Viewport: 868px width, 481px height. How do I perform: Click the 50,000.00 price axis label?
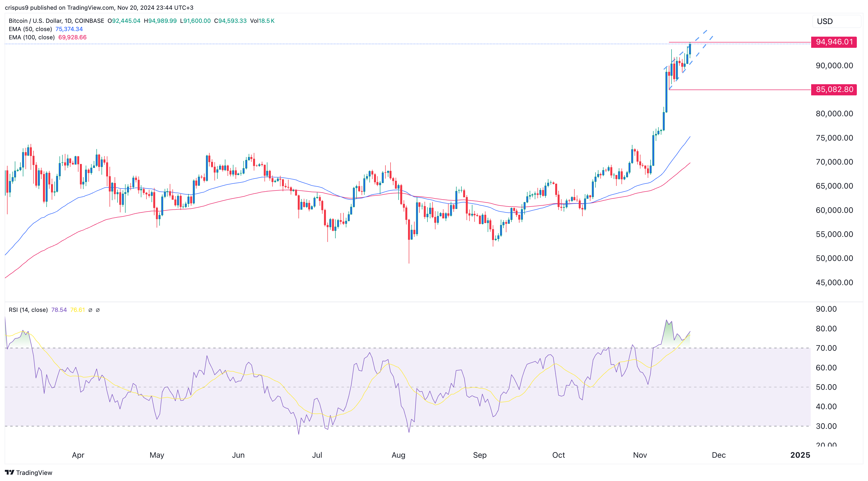834,258
